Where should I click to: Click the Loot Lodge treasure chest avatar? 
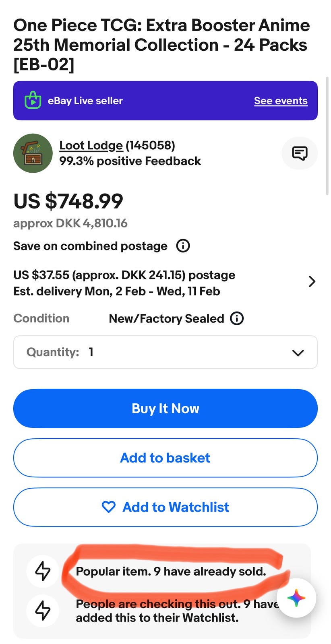[x=33, y=153]
